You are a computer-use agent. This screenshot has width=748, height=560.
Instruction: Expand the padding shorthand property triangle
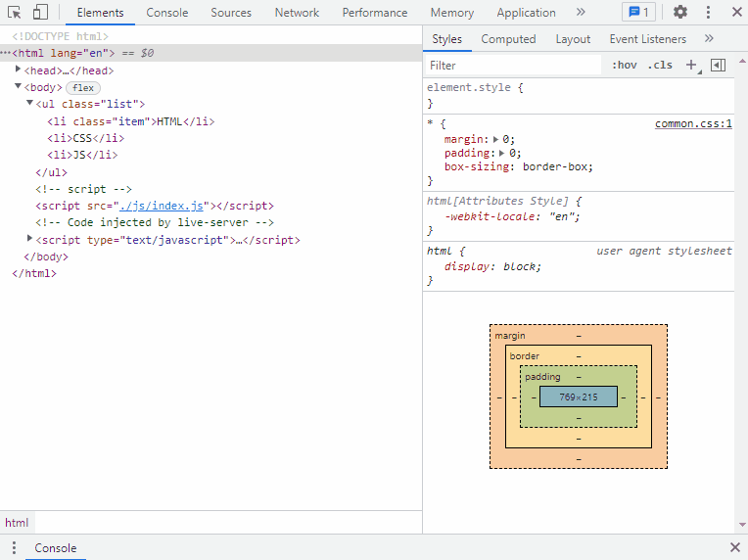[502, 154]
